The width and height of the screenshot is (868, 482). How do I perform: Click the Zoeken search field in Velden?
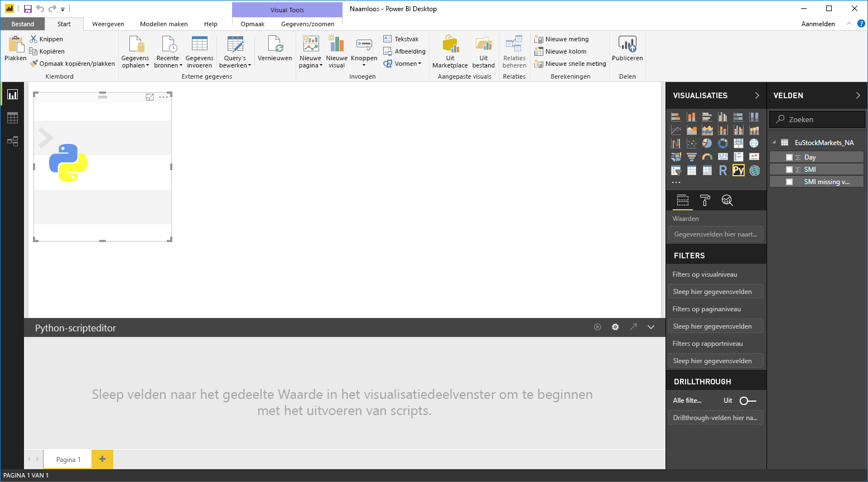click(817, 119)
